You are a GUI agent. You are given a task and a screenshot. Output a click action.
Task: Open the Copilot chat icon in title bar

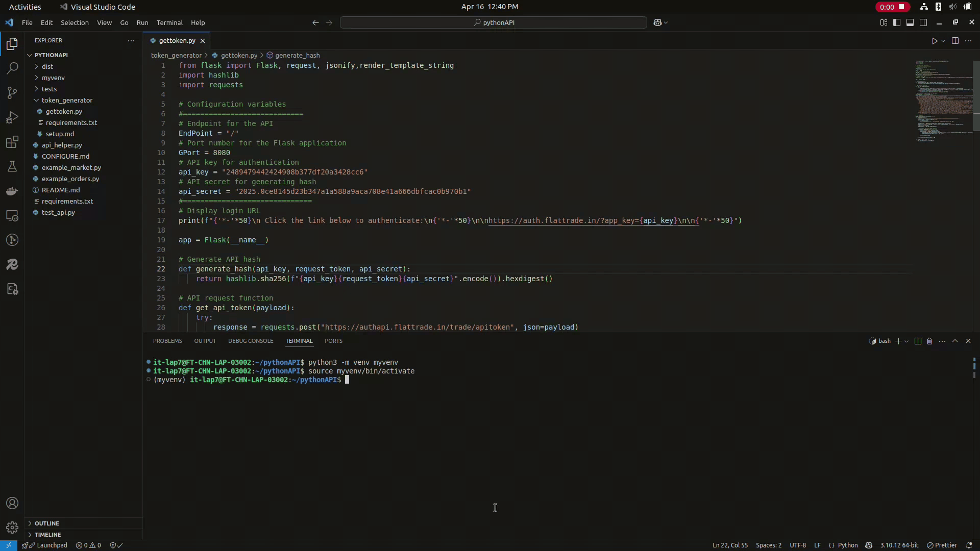pyautogui.click(x=657, y=22)
